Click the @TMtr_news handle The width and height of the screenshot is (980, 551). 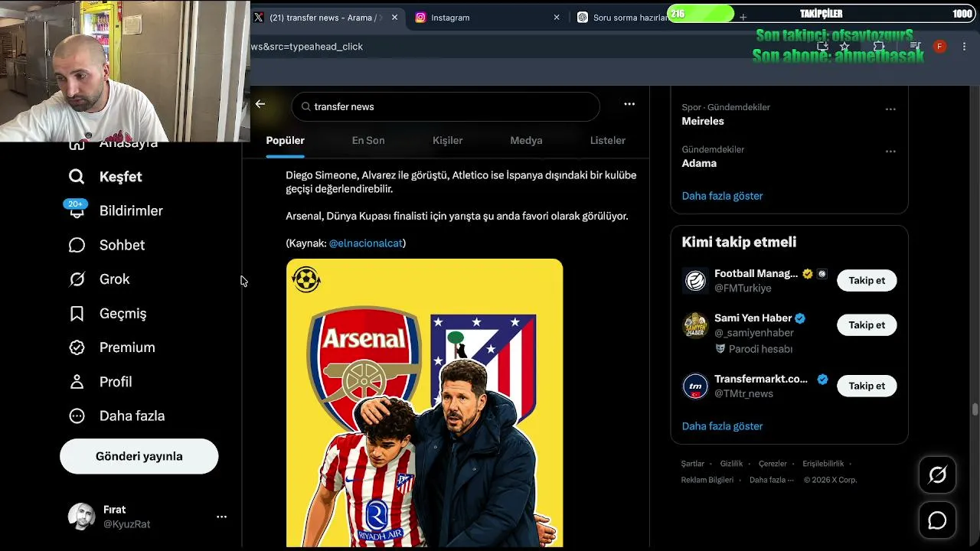pos(743,393)
